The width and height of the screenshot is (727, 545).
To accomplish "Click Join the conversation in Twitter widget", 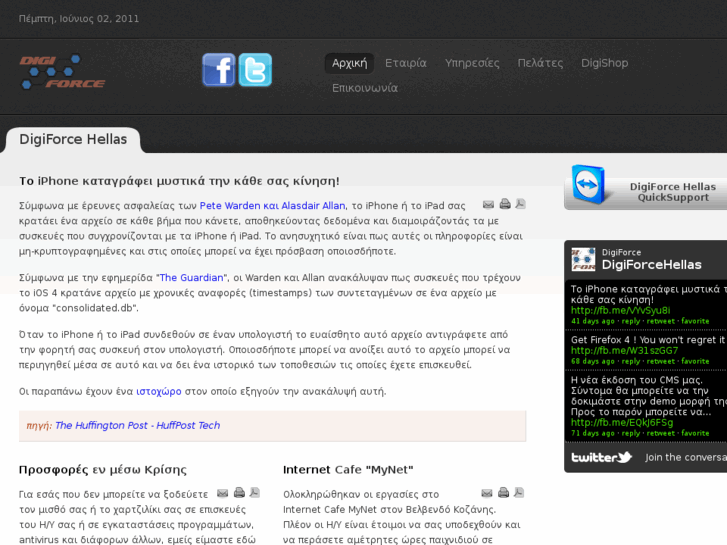I will tap(686, 457).
